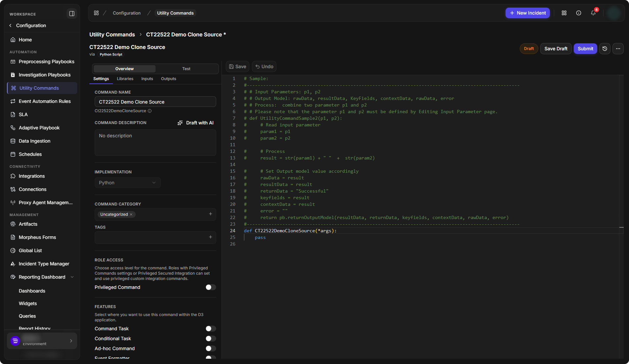The image size is (629, 364).
Task: Open the more options ellipsis menu
Action: pyautogui.click(x=618, y=49)
